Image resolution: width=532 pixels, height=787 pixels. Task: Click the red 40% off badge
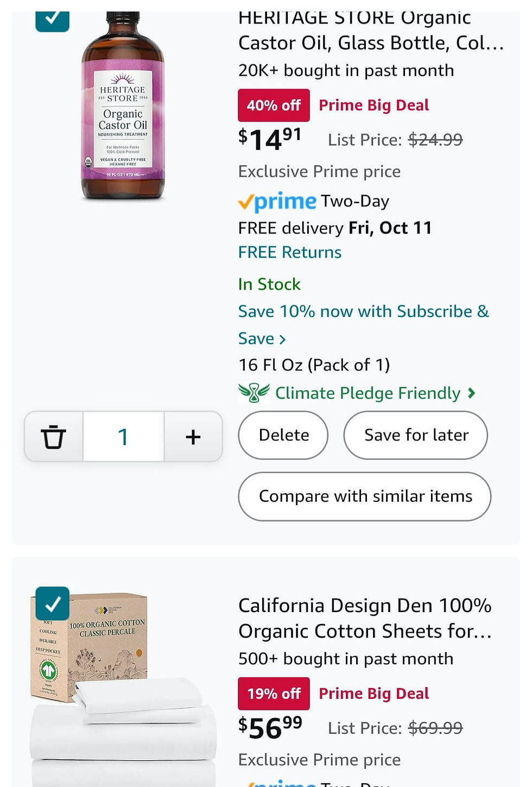(x=274, y=105)
